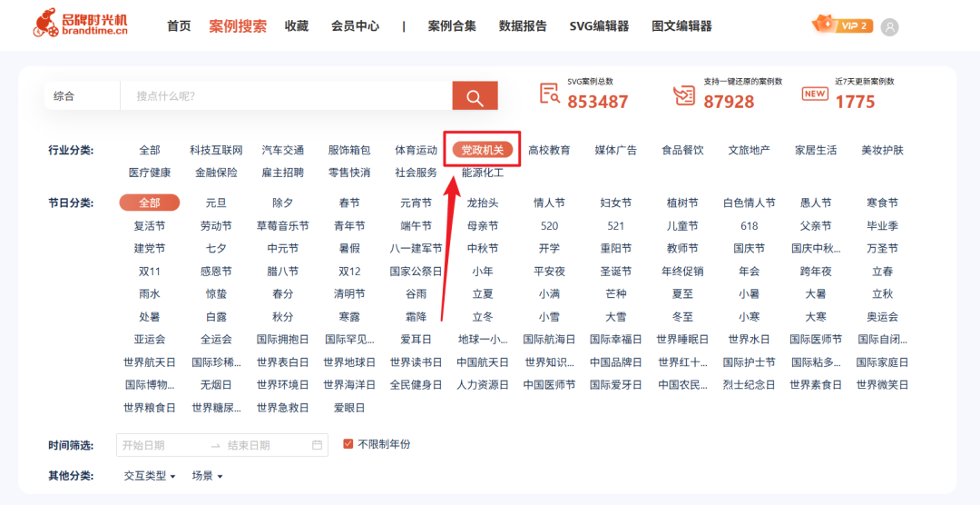Filter by 国家公祭日
The height and width of the screenshot is (505, 980).
pyautogui.click(x=416, y=271)
